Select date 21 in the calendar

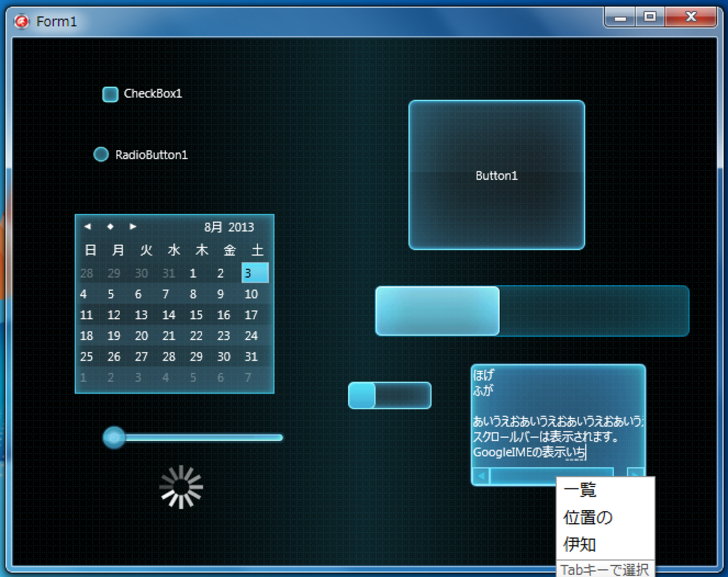(x=169, y=336)
